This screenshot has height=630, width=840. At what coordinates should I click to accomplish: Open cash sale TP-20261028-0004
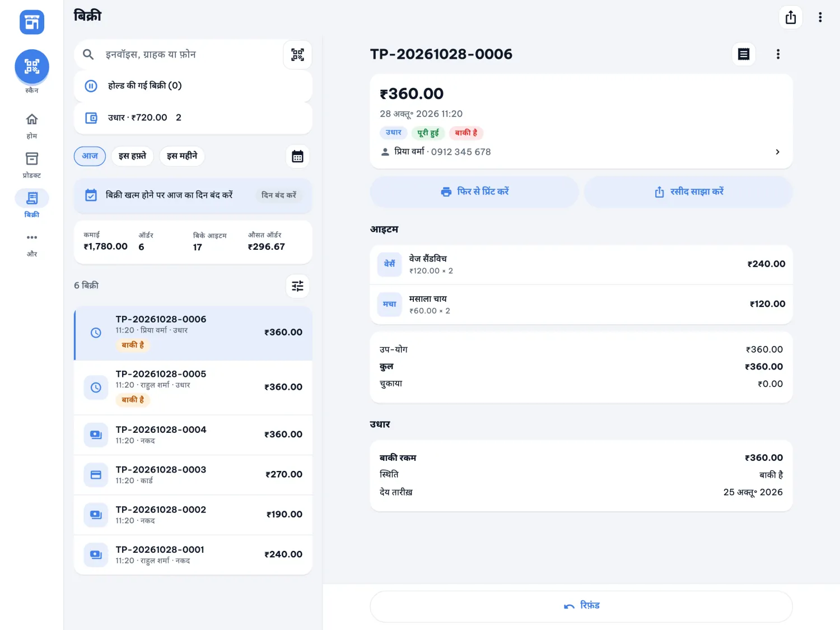click(193, 435)
